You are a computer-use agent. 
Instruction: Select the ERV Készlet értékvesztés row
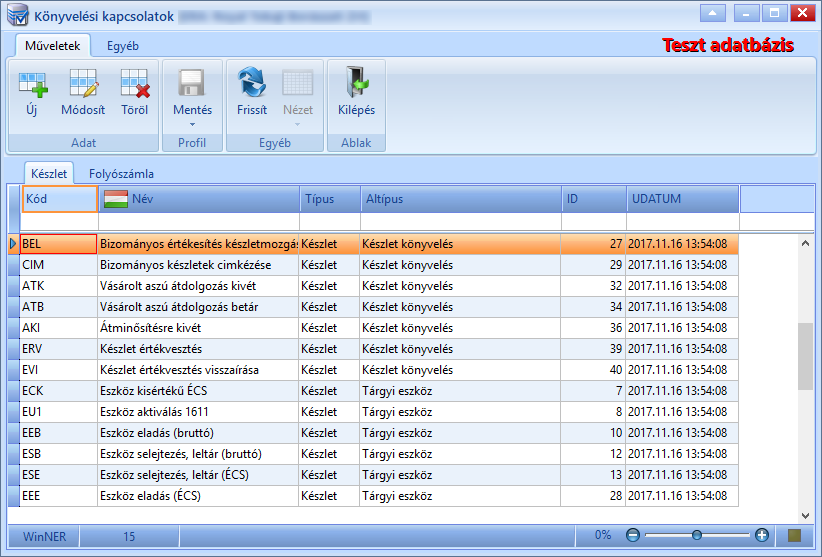point(373,349)
